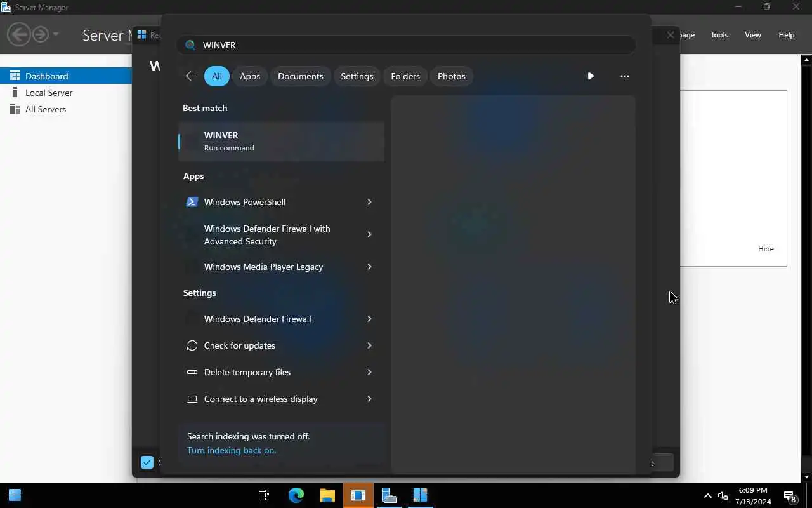812x508 pixels.
Task: Toggle the checked checkbox in the dialog footer
Action: (x=147, y=462)
